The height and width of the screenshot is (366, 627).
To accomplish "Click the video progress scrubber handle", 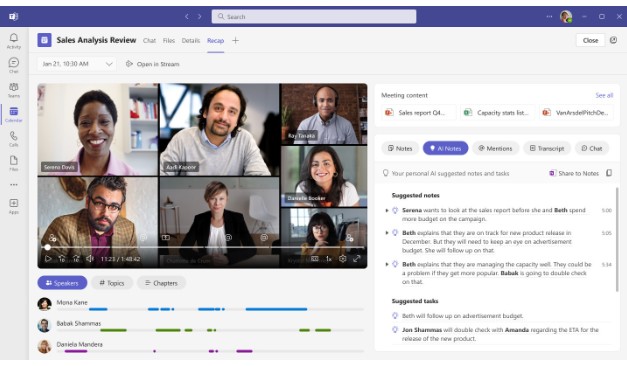I will point(48,248).
